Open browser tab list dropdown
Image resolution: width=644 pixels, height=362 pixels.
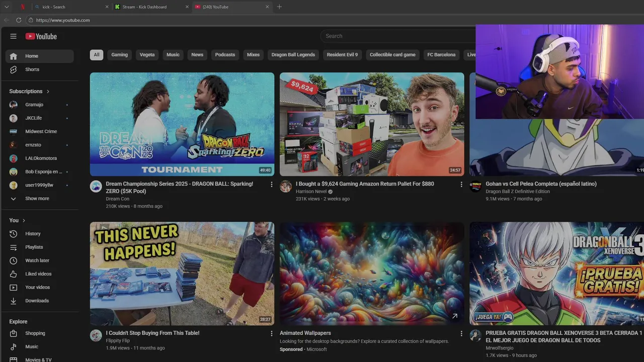coord(7,7)
